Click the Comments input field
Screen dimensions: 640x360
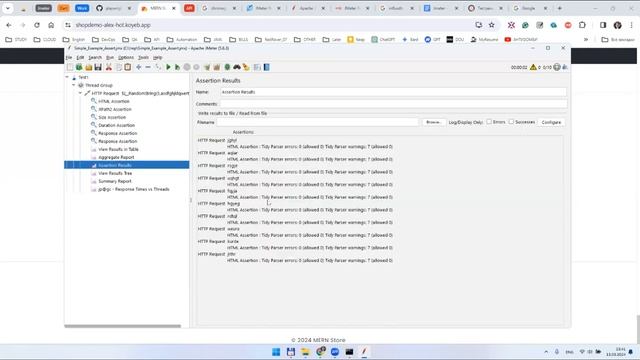pyautogui.click(x=393, y=104)
